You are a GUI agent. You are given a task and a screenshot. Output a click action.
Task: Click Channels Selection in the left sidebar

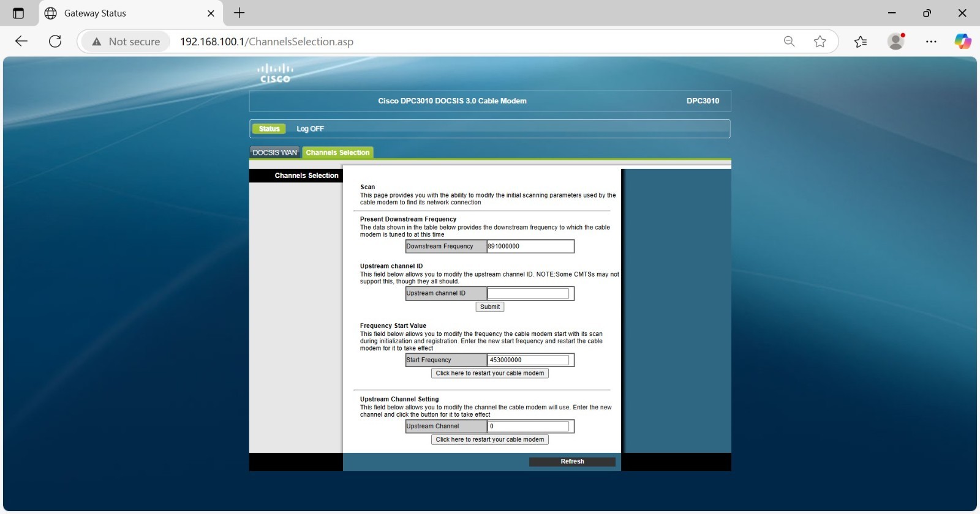pyautogui.click(x=306, y=176)
